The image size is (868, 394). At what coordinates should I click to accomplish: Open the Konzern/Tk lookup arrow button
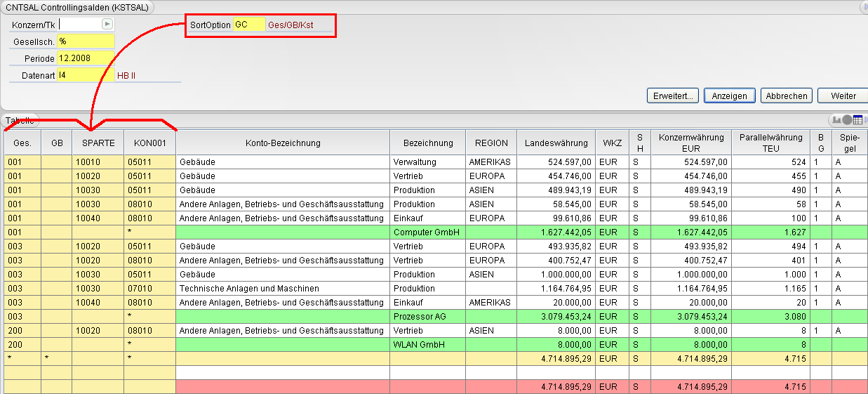point(107,24)
